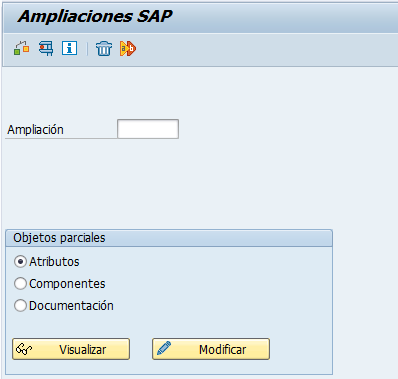The height and width of the screenshot is (379, 398).
Task: Select the Componentes radio button
Action: 20,284
